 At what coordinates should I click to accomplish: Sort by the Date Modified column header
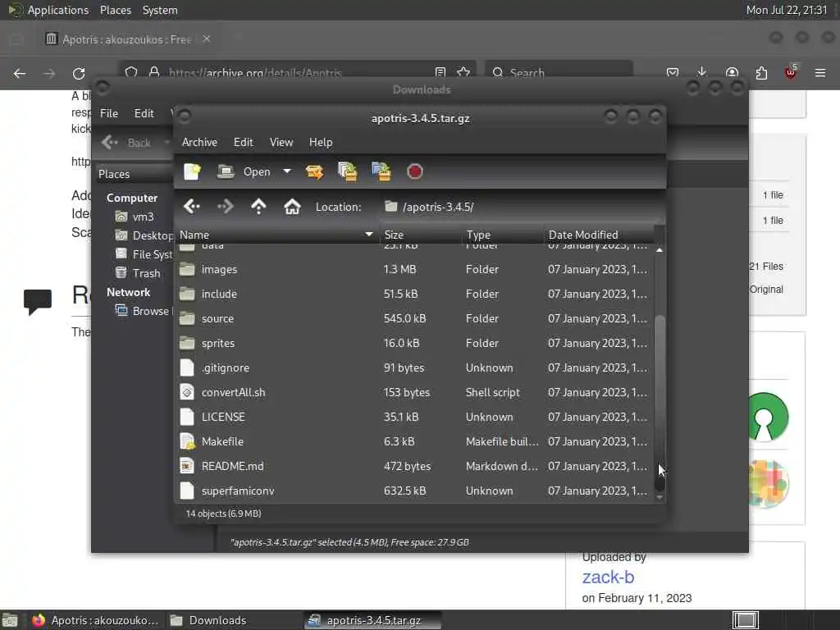599,235
